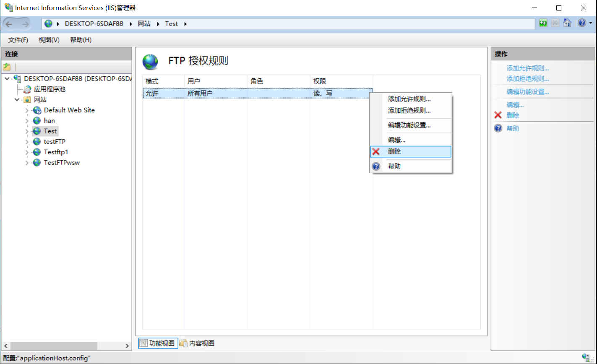The image size is (597, 364).
Task: Click left arrow of Connections horizontal scrollbar
Action: (x=5, y=346)
